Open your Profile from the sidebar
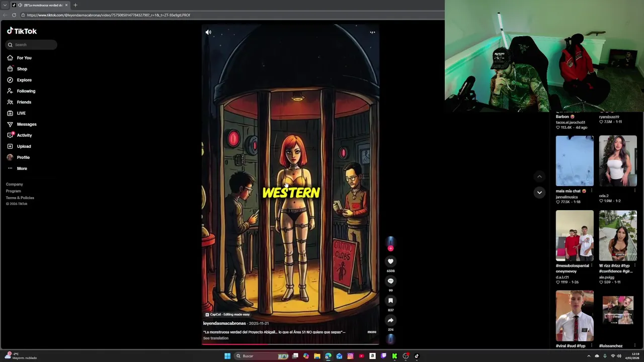The image size is (644, 362). tap(23, 157)
